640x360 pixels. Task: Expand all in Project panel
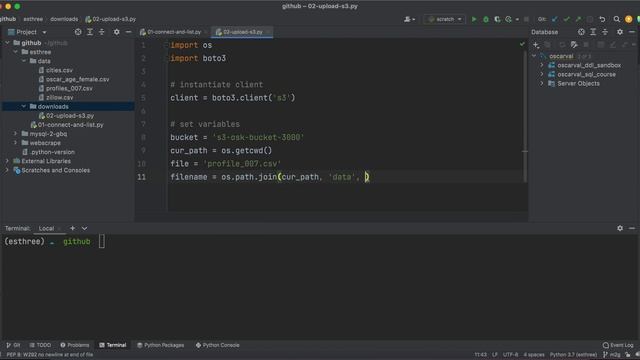(x=90, y=32)
